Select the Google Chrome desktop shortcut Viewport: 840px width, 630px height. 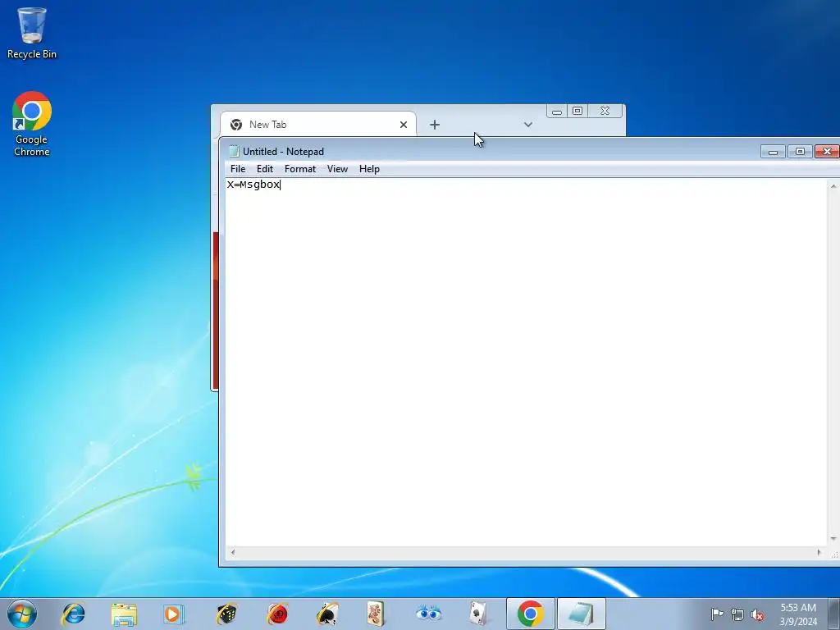click(x=32, y=125)
